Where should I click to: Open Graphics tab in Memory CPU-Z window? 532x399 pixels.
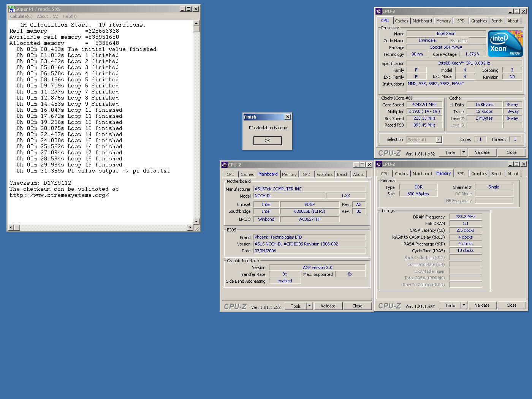[x=479, y=174]
